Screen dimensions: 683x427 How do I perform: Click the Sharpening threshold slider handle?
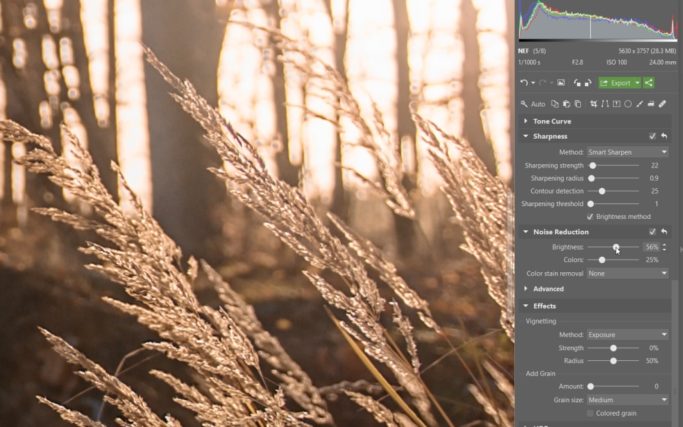[x=591, y=204]
